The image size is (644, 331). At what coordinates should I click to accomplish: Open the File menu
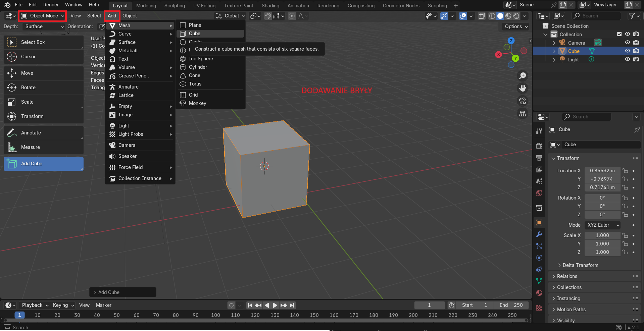tap(19, 5)
